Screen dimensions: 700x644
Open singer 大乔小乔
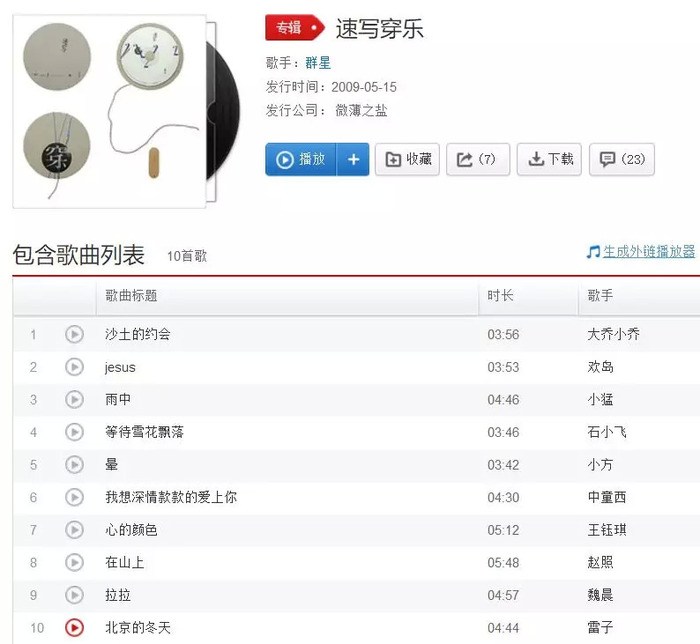613,334
